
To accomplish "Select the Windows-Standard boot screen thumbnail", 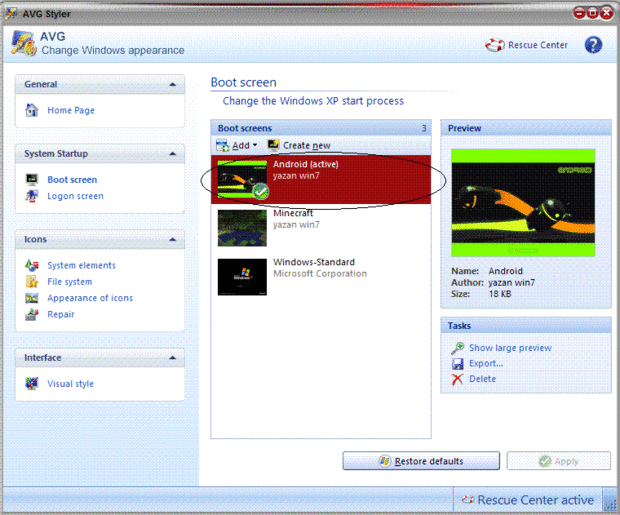I will [x=242, y=277].
